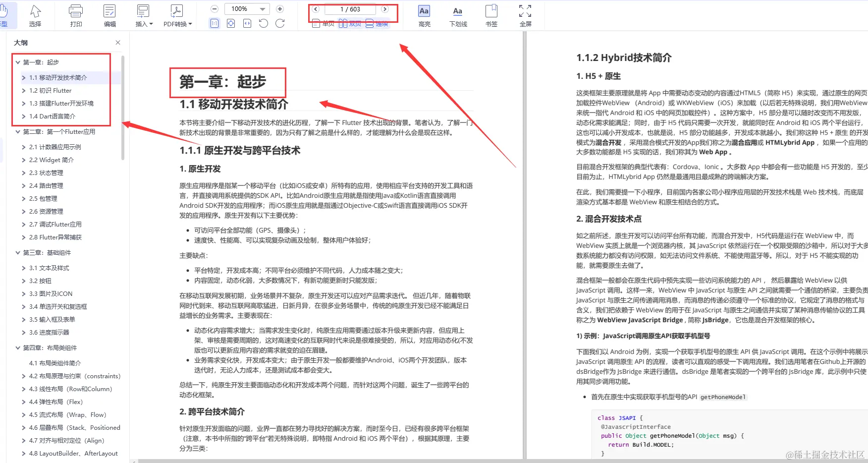Select the 编辑 edit tool
The image size is (868, 463).
click(x=109, y=15)
